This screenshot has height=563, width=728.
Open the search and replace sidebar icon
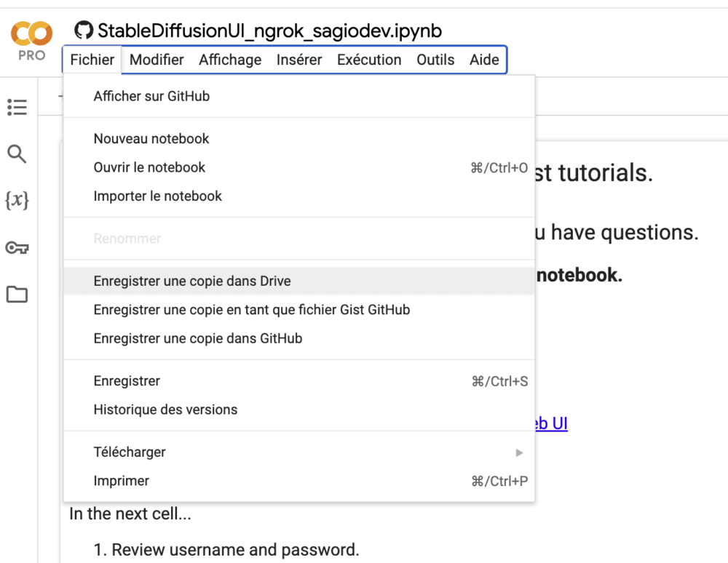(x=17, y=154)
